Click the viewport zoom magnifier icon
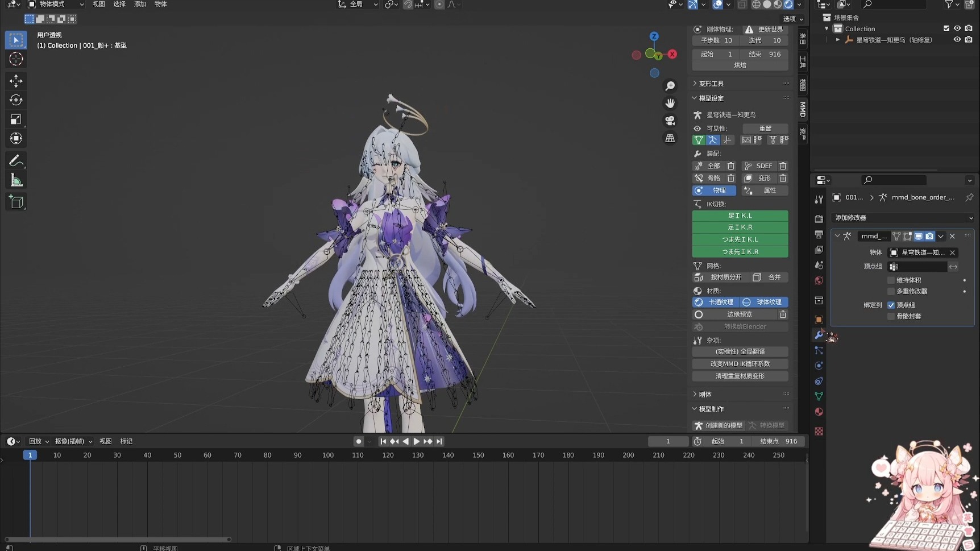This screenshot has width=980, height=551. click(x=671, y=86)
